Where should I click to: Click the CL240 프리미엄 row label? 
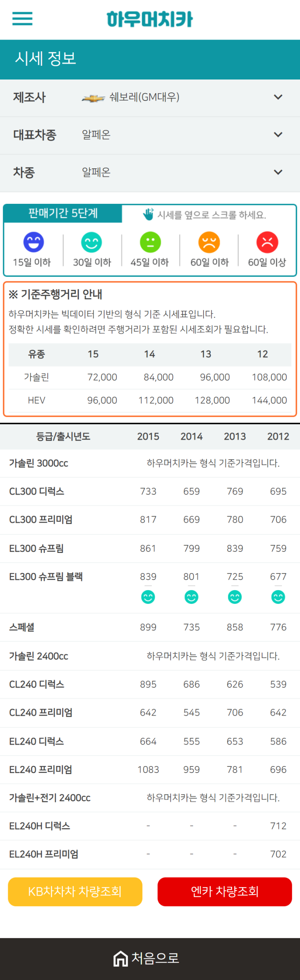(41, 712)
